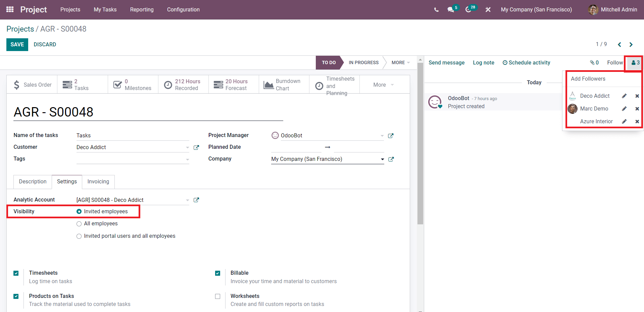This screenshot has height=312, width=644.
Task: Open the Tags dropdown arrow
Action: click(x=187, y=160)
